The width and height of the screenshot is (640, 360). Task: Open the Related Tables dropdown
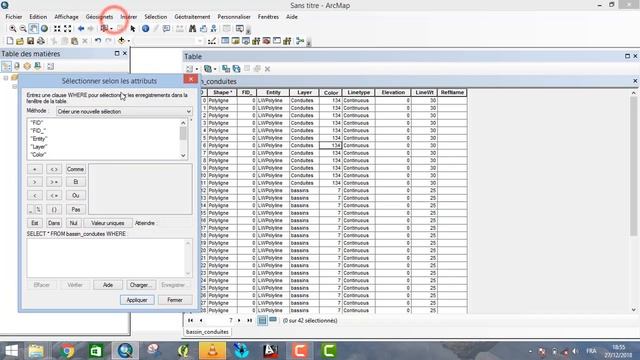[210, 69]
